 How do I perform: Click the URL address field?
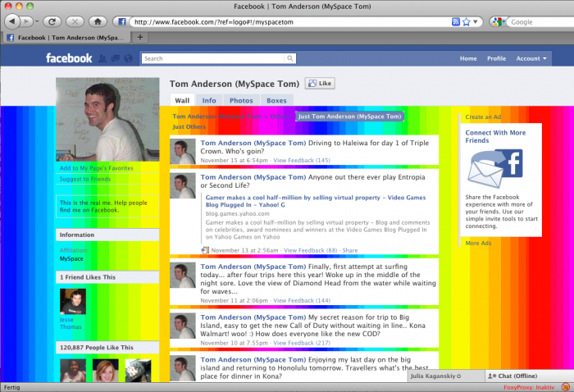291,22
